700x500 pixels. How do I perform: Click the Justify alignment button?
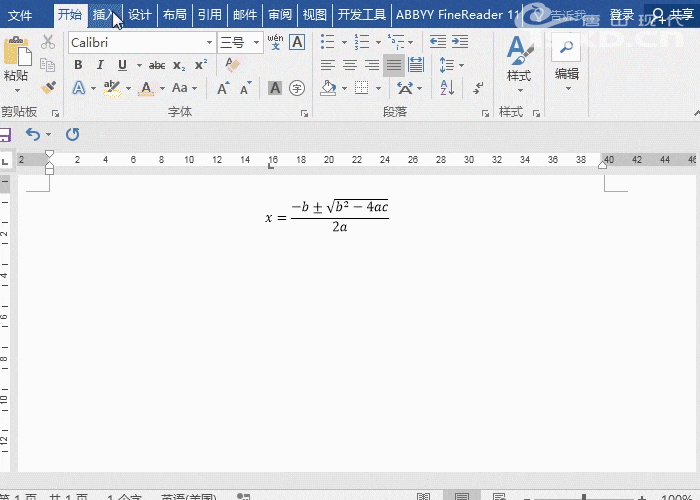click(394, 65)
